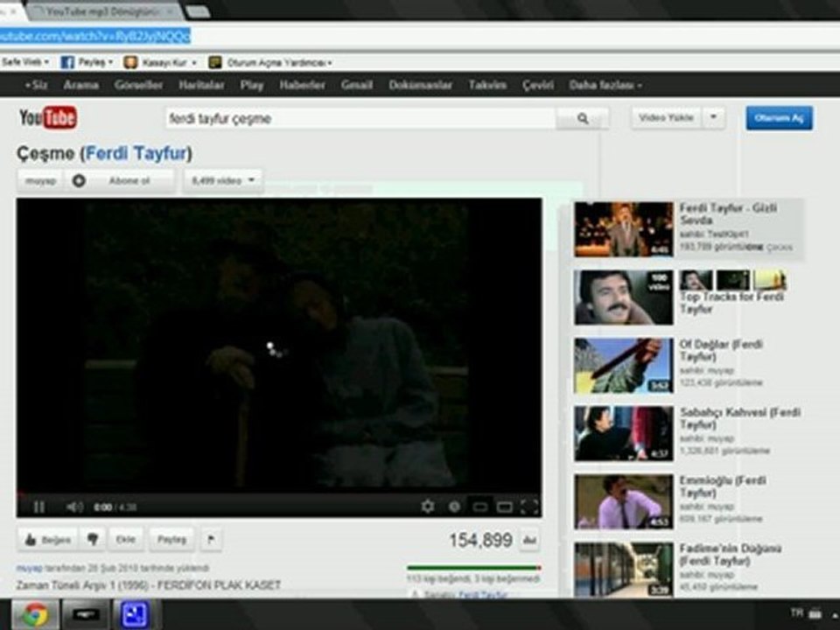Click the search magnifier button

pos(583,118)
